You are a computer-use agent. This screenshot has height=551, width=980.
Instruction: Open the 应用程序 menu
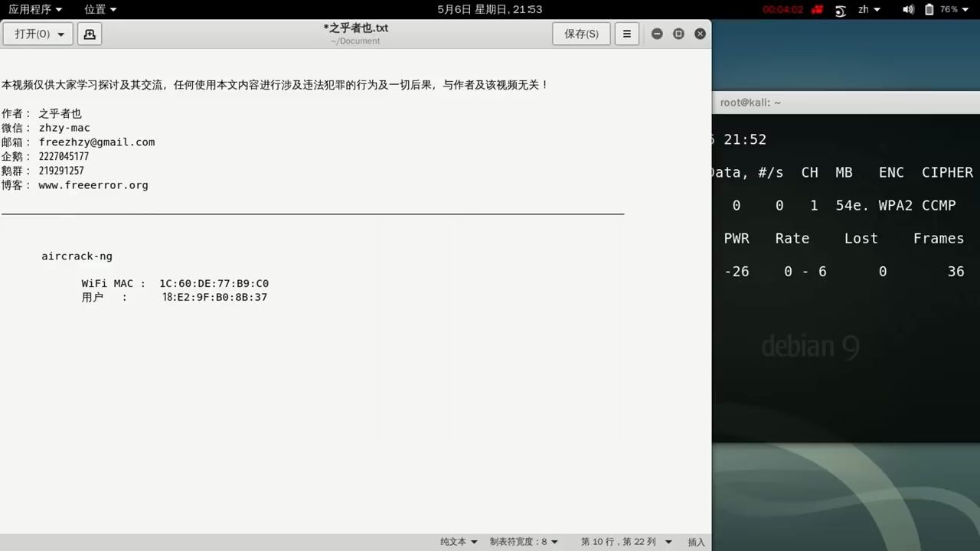(29, 9)
